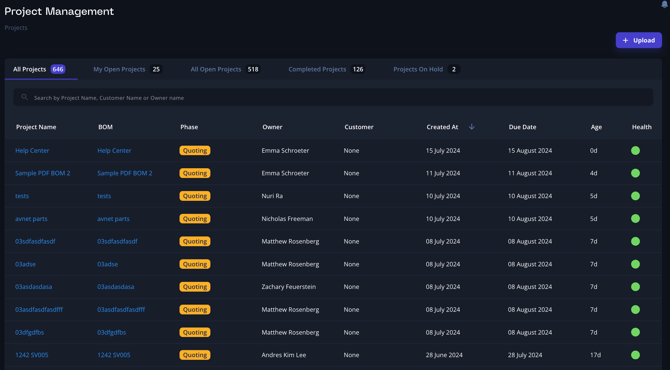Open the 03sdfasdfasdf BOM link

click(117, 241)
